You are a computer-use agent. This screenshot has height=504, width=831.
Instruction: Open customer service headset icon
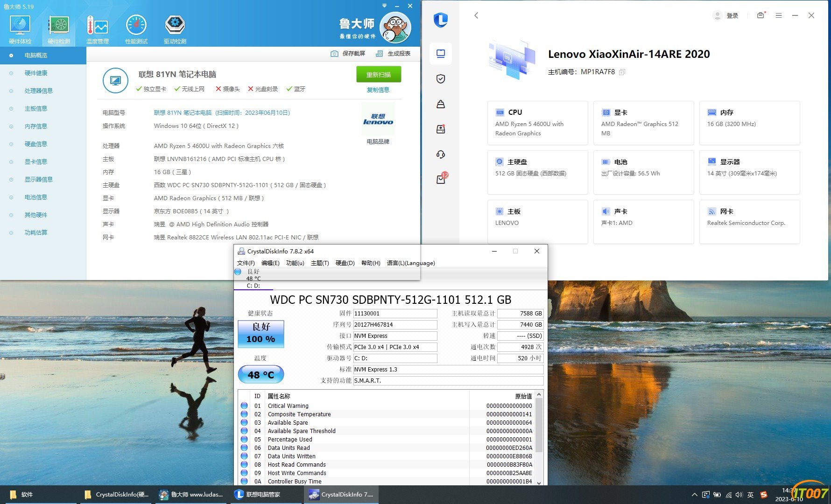(441, 154)
